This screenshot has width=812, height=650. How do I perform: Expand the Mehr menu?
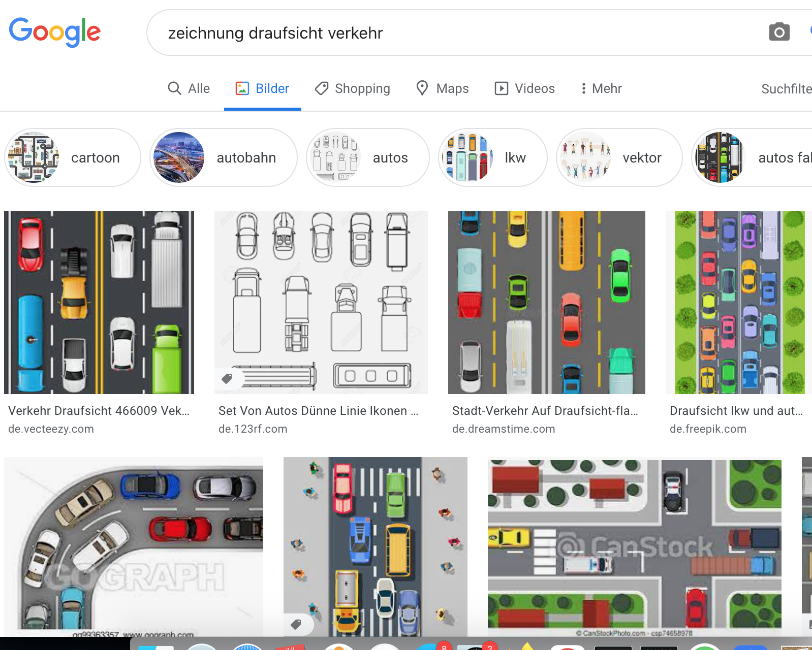(x=601, y=88)
